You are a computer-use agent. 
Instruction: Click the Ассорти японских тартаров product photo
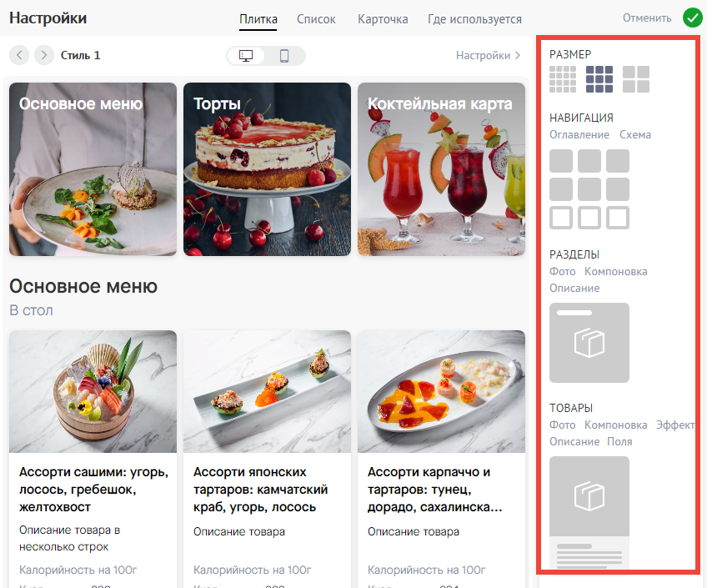267,391
